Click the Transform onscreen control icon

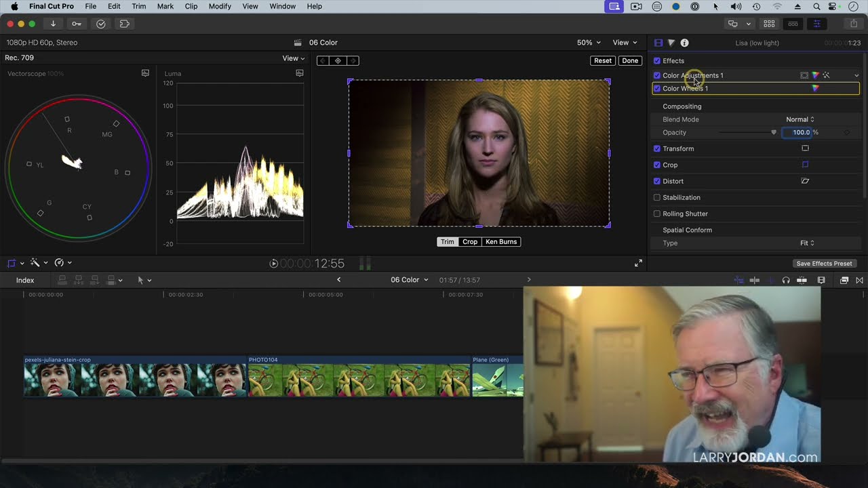click(805, 148)
